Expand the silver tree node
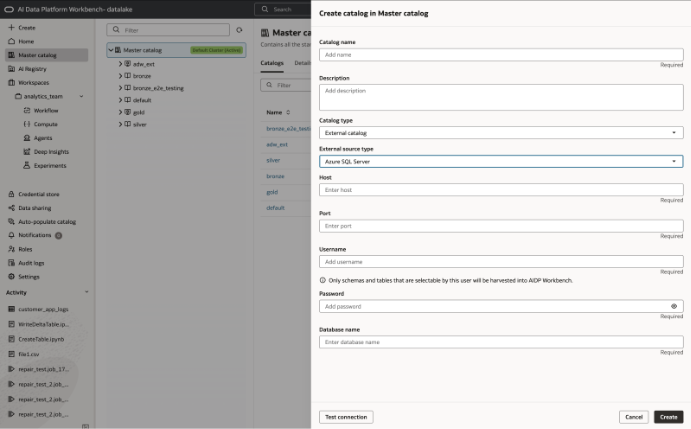 click(x=120, y=124)
